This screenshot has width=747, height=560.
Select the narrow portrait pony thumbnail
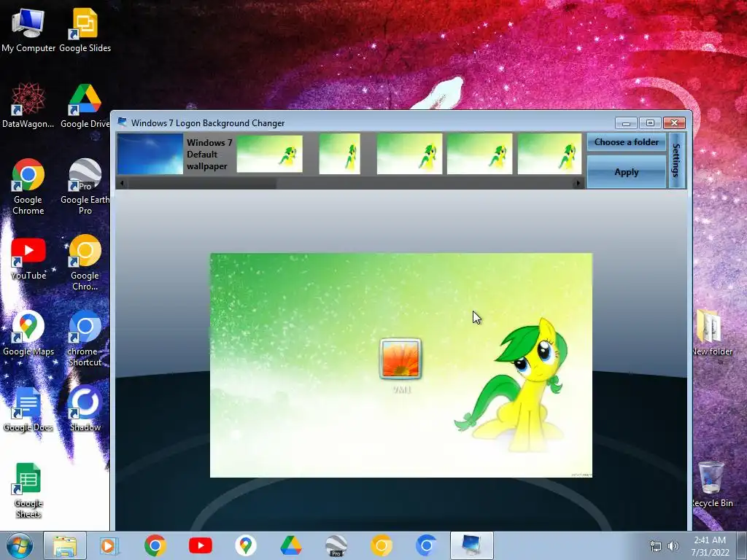[x=340, y=154]
